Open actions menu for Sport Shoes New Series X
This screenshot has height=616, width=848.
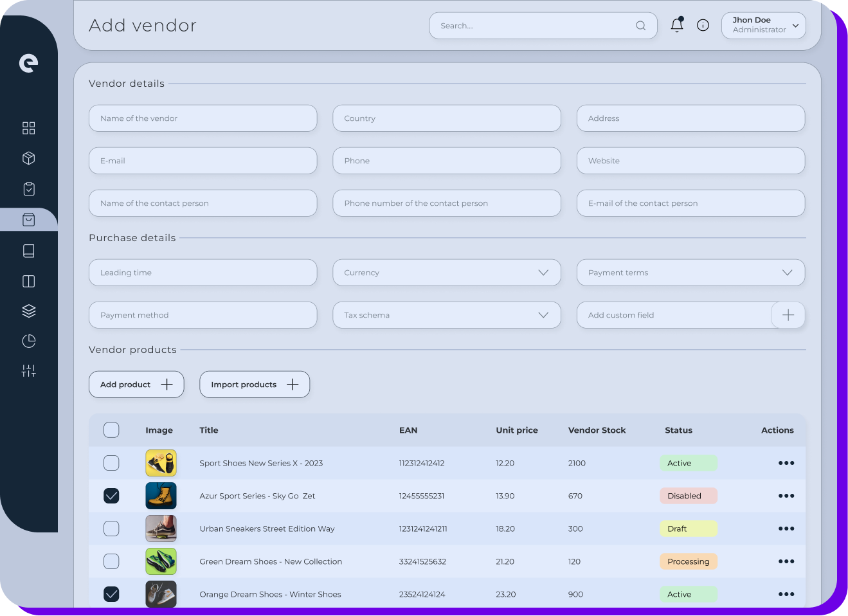pyautogui.click(x=786, y=463)
